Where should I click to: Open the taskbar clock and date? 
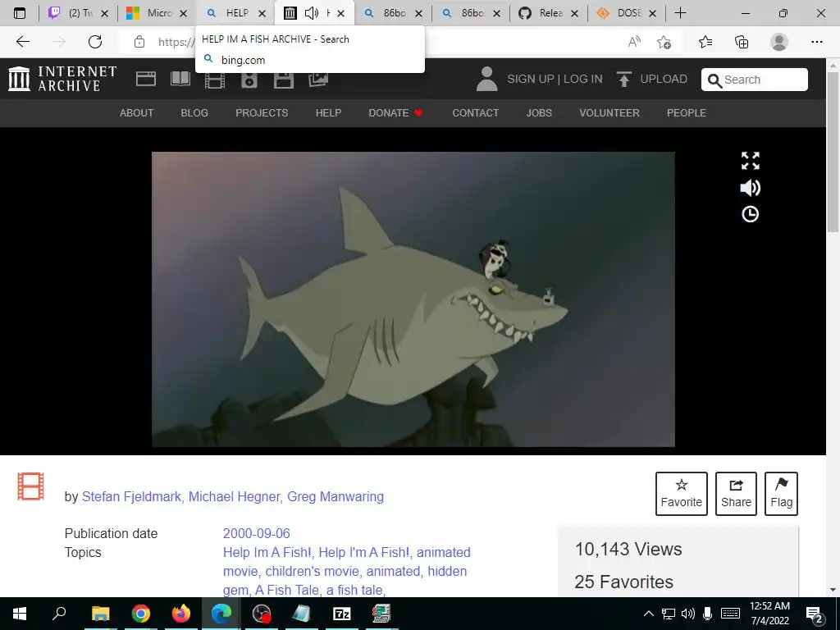pos(769,614)
